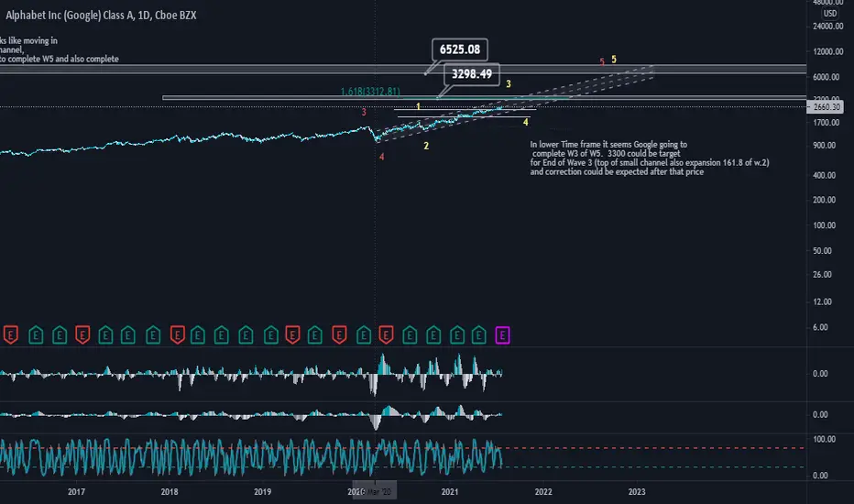
Task: Select the 6525.08 price callout
Action: point(460,49)
